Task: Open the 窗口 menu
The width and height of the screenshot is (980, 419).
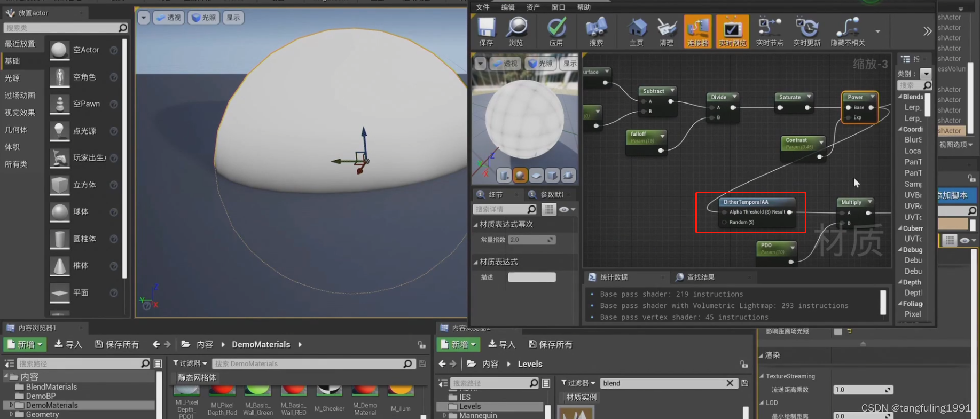Action: coord(558,7)
